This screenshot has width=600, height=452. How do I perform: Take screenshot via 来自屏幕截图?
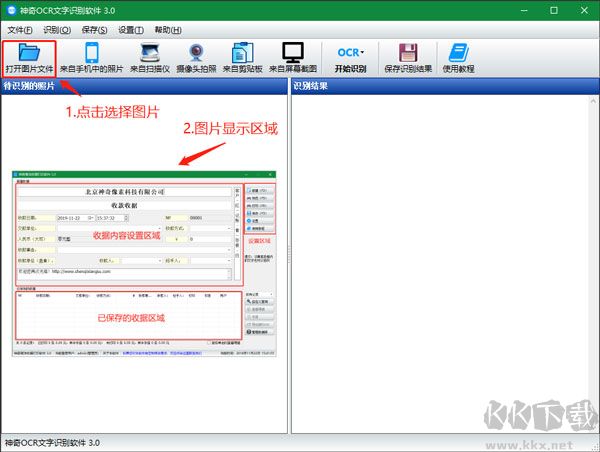coord(293,58)
